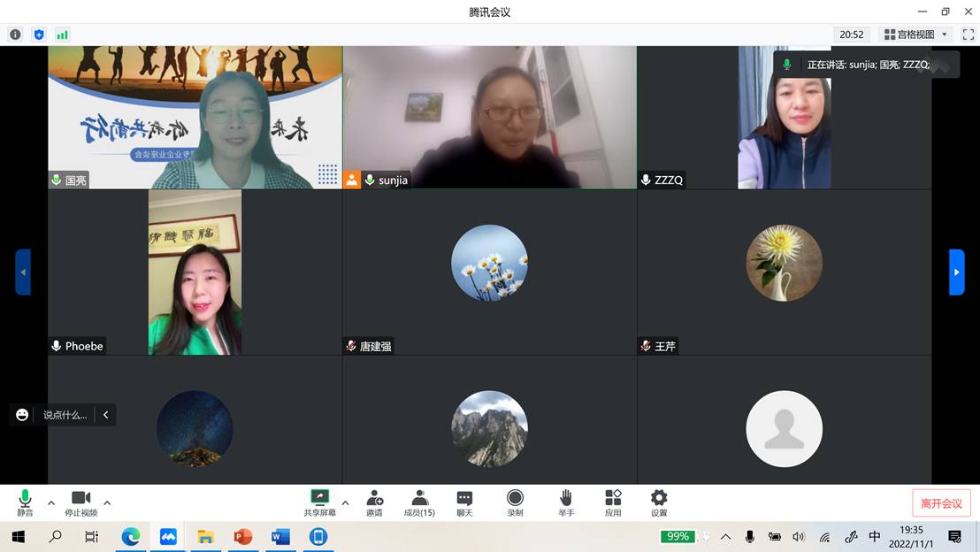This screenshot has height=552, width=980.
Task: Click the 离开会议 leave meeting button
Action: click(941, 503)
